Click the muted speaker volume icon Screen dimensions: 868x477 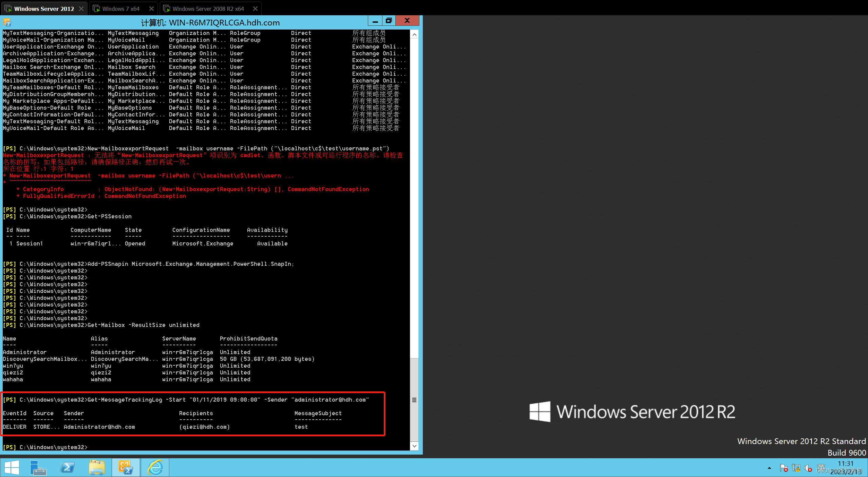[808, 468]
